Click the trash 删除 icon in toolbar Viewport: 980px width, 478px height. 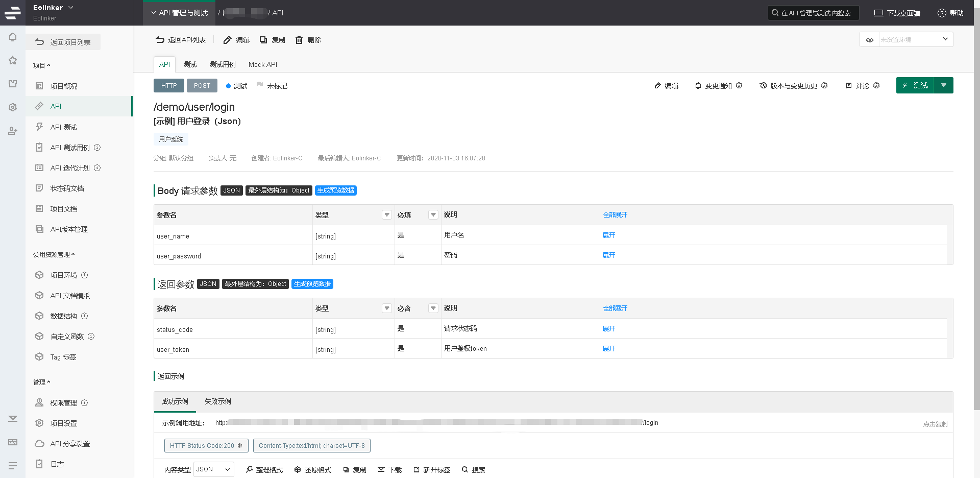pyautogui.click(x=299, y=40)
